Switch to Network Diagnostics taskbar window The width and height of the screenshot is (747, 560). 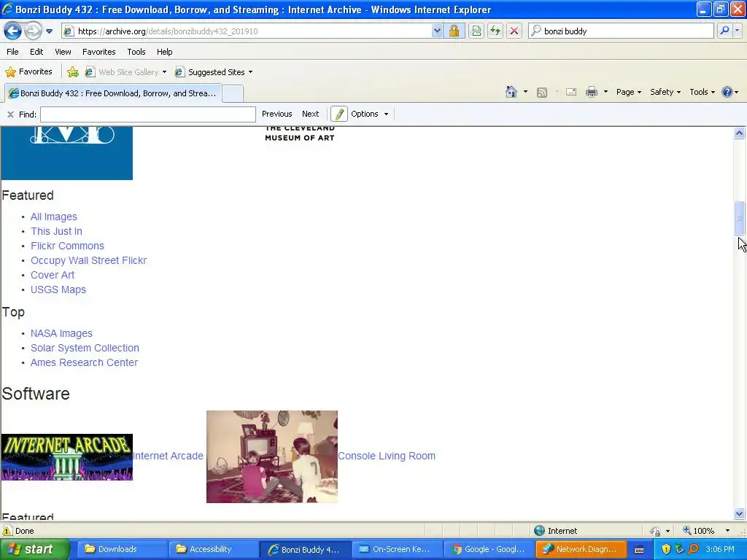click(580, 549)
